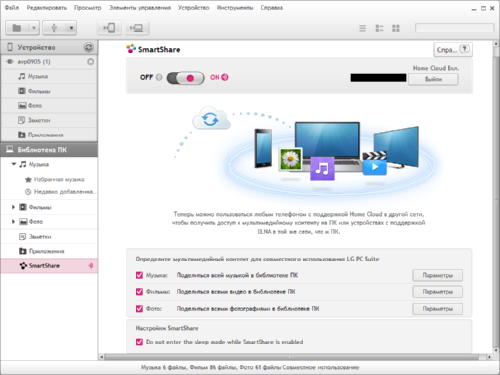Click the OFF indicator
The height and width of the screenshot is (375, 500).
tap(151, 77)
